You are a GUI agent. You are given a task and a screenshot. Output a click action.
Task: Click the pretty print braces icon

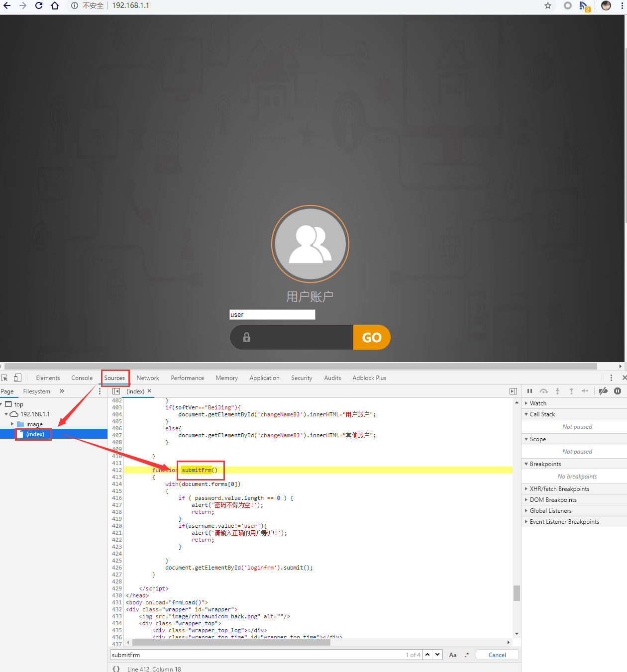(x=116, y=669)
